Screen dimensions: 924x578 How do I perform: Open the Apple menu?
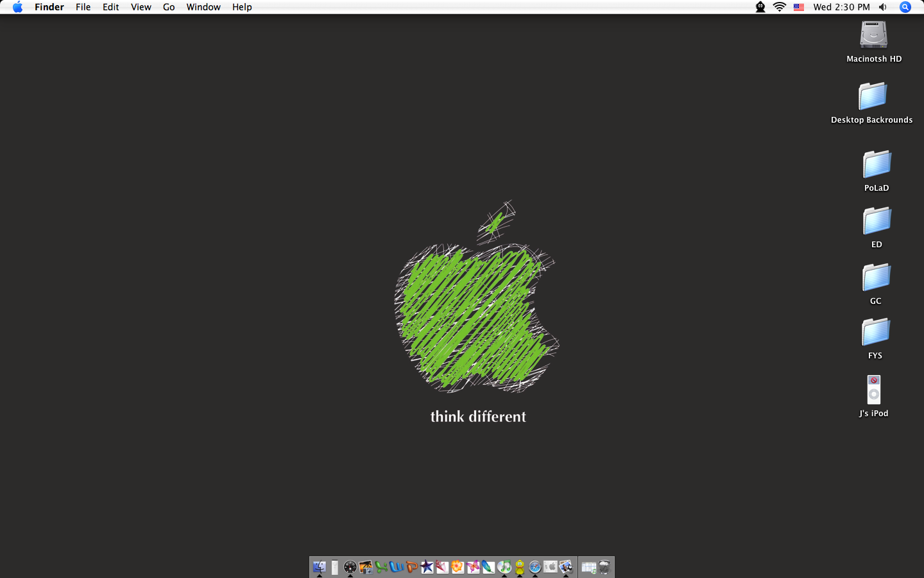[x=17, y=7]
